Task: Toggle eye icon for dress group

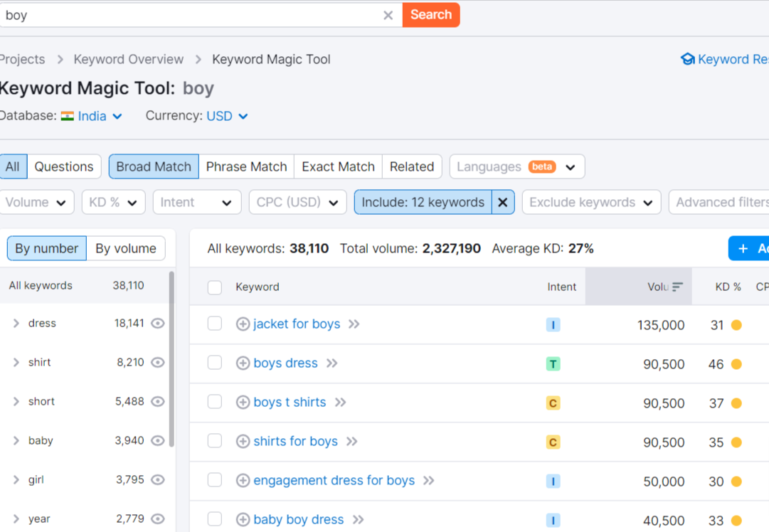Action: pyautogui.click(x=157, y=323)
